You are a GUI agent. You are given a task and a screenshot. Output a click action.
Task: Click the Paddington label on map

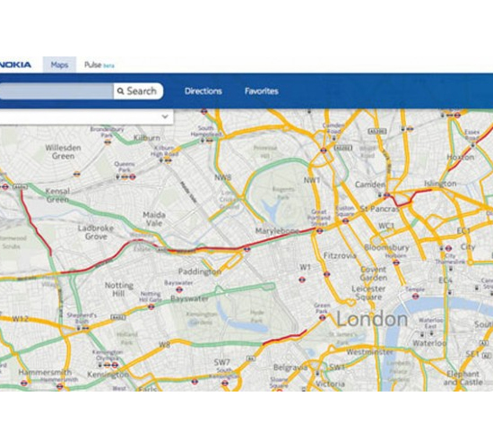pyautogui.click(x=200, y=271)
